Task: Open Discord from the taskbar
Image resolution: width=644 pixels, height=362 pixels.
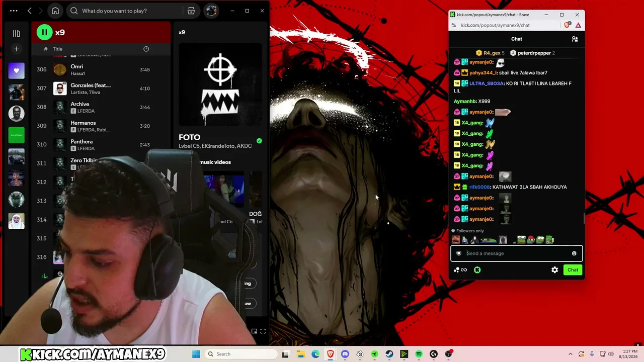Action: [345, 354]
